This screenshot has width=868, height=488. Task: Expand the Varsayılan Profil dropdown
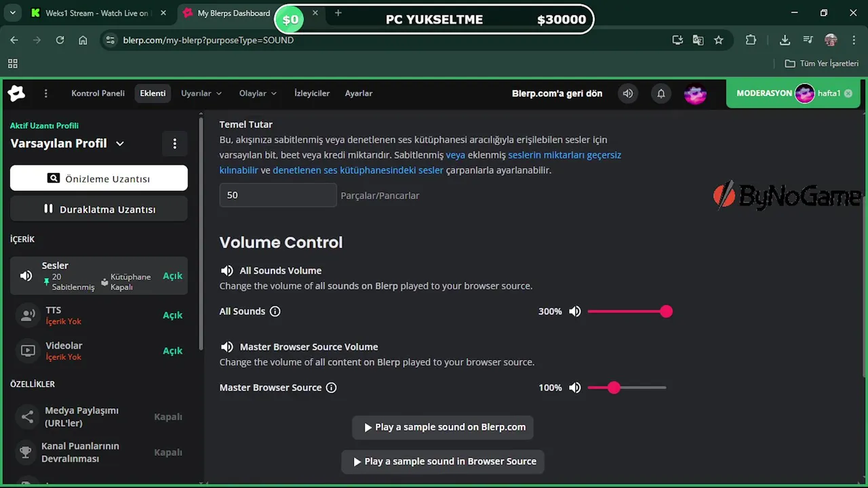click(x=120, y=144)
